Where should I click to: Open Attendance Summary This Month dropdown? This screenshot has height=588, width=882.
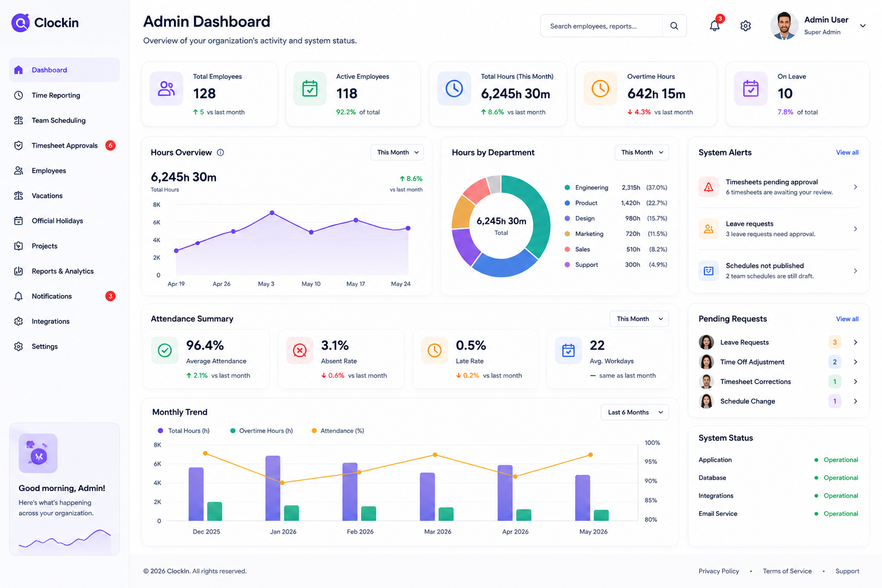639,319
